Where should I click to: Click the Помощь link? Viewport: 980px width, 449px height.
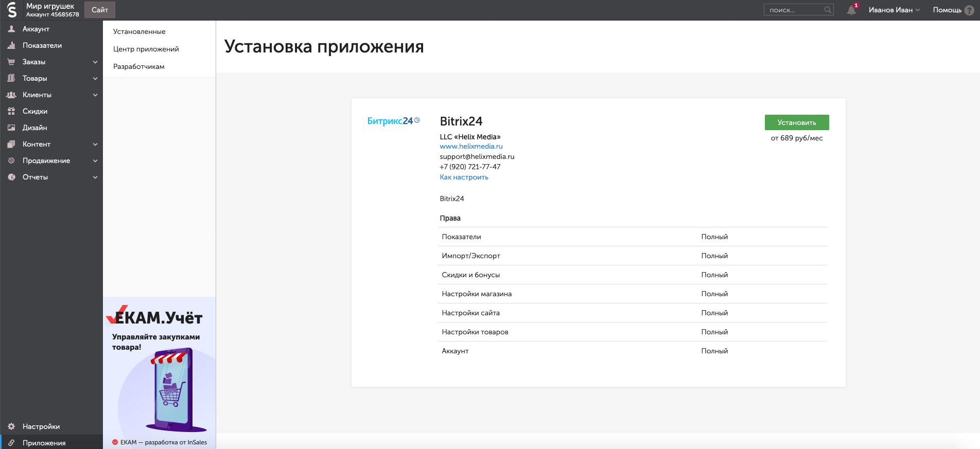coord(947,10)
